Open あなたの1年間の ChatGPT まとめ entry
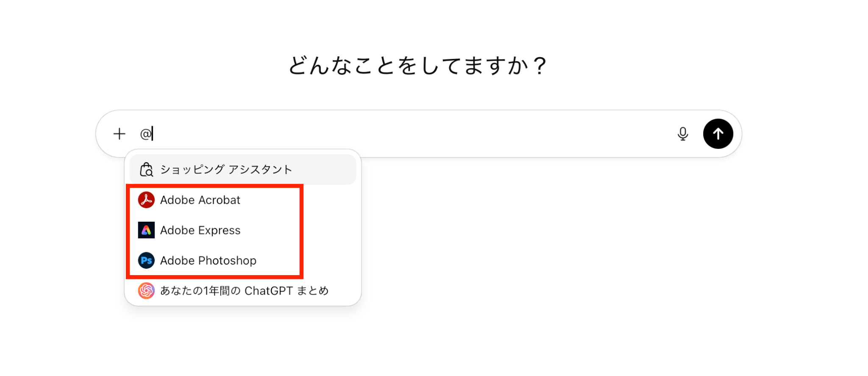 (244, 291)
